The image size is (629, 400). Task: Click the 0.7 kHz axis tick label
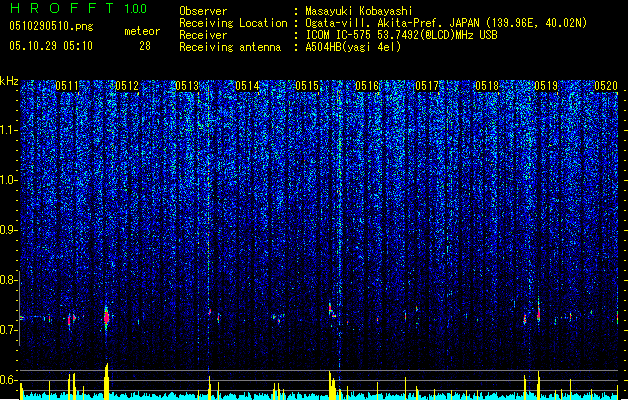(x=7, y=330)
